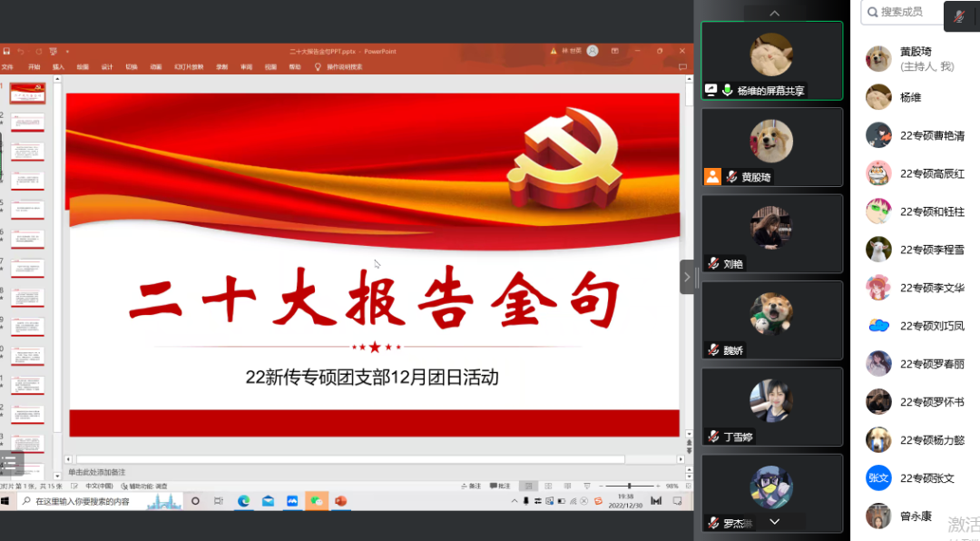
Task: Start slideshow from beginning via Quick Access icon
Action: click(x=54, y=51)
